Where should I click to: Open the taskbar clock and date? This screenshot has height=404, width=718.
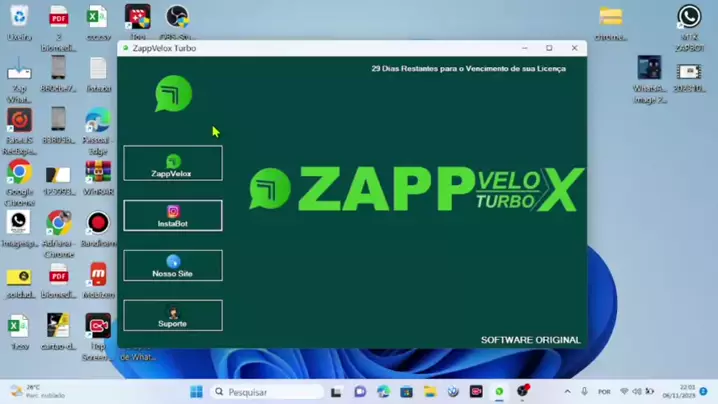pyautogui.click(x=688, y=392)
